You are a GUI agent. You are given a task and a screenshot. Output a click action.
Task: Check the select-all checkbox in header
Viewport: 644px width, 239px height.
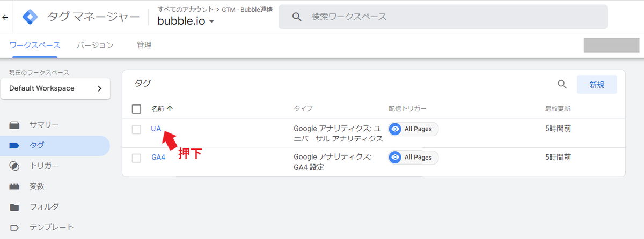click(136, 109)
